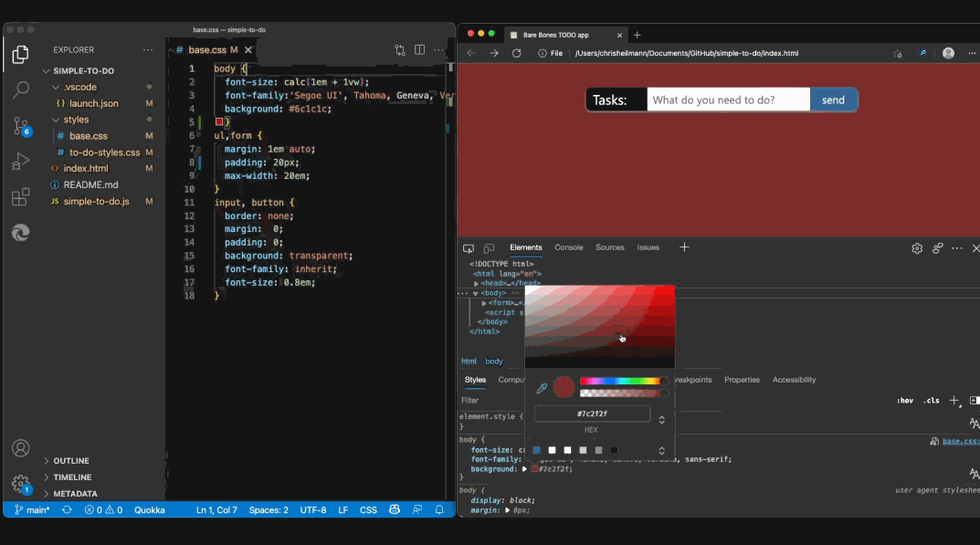Image resolution: width=980 pixels, height=545 pixels.
Task: Switch to the Console tab in DevTools
Action: tap(569, 246)
